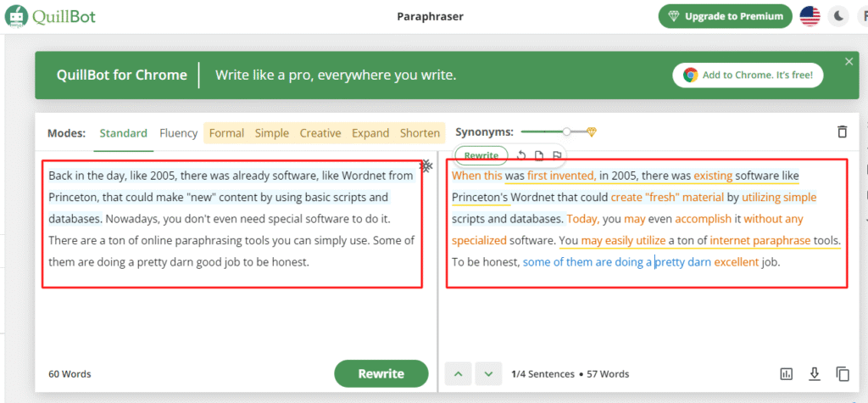This screenshot has height=403, width=868.
Task: Click inside the original text input area
Action: pyautogui.click(x=231, y=224)
